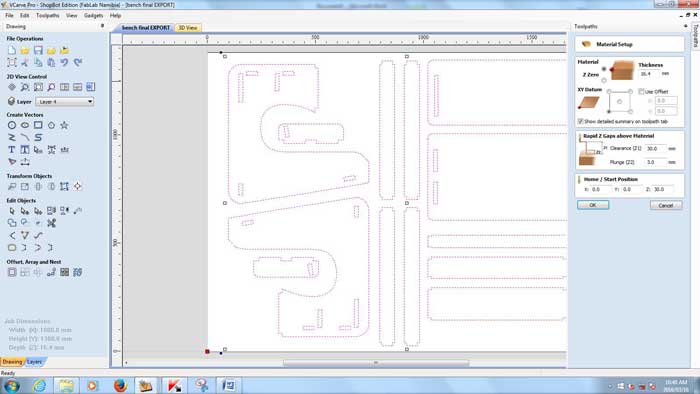The height and width of the screenshot is (394, 700).
Task: Click the Undo arrow icon
Action: 65,62
